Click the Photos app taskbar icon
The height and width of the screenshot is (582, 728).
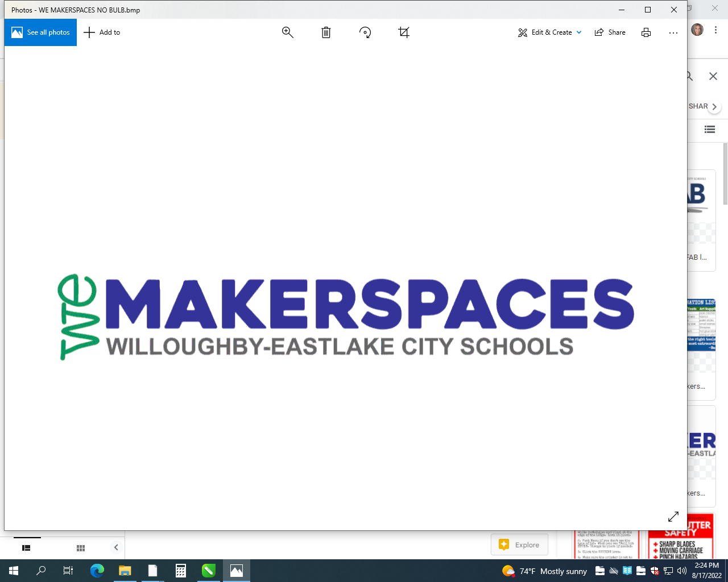click(x=237, y=571)
